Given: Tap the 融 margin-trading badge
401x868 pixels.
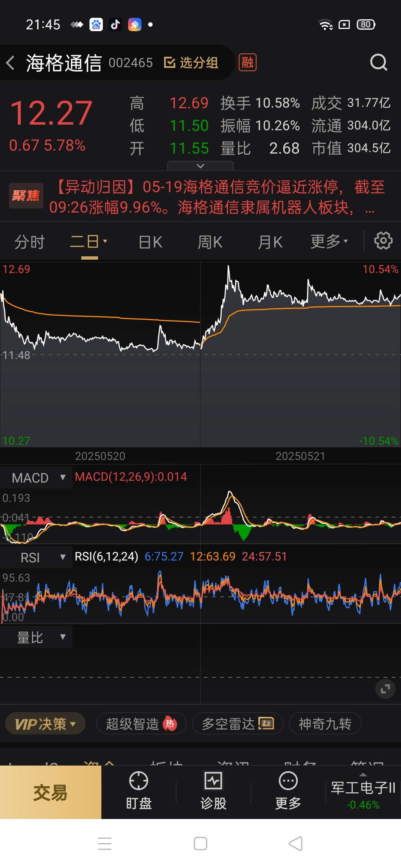Looking at the screenshot, I should (x=248, y=62).
